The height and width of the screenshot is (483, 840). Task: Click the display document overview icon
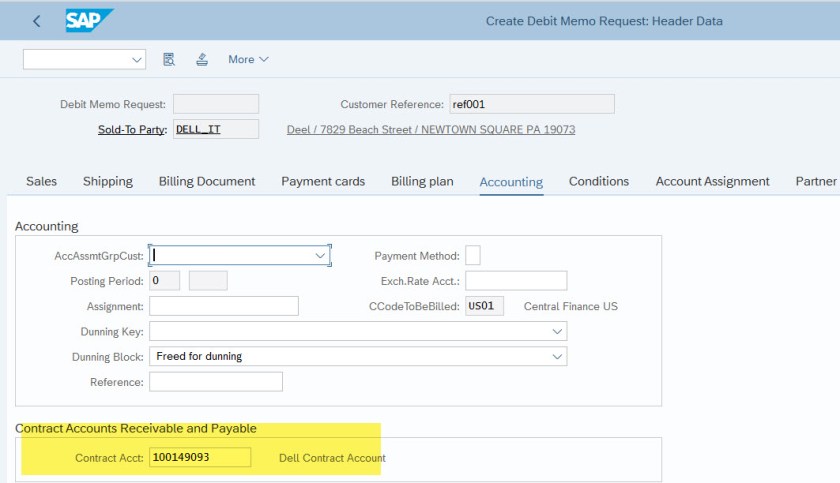[169, 59]
